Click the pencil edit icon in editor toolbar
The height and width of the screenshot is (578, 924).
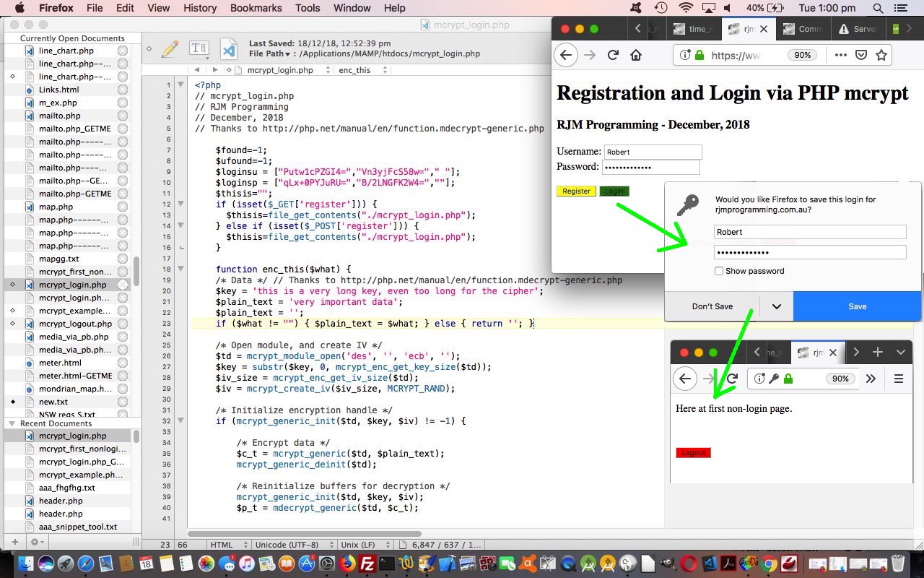coord(170,49)
